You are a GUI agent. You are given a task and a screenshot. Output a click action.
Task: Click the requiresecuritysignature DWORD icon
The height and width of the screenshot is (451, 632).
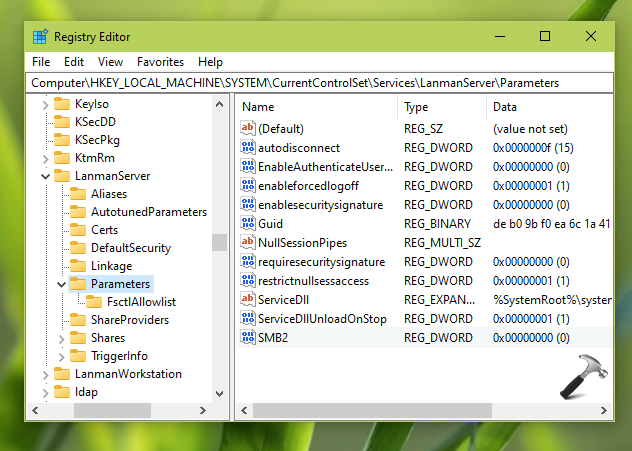pyautogui.click(x=247, y=261)
